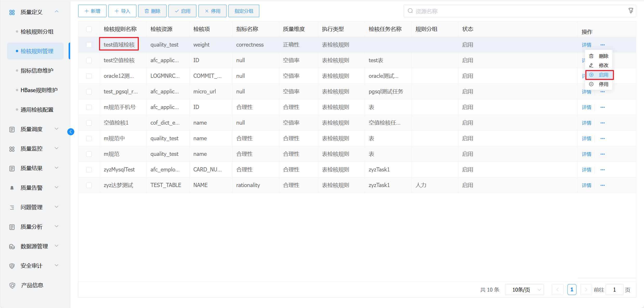Image resolution: width=644 pixels, height=308 pixels.
Task: Open the 10条/页 page size dropdown
Action: 524,290
